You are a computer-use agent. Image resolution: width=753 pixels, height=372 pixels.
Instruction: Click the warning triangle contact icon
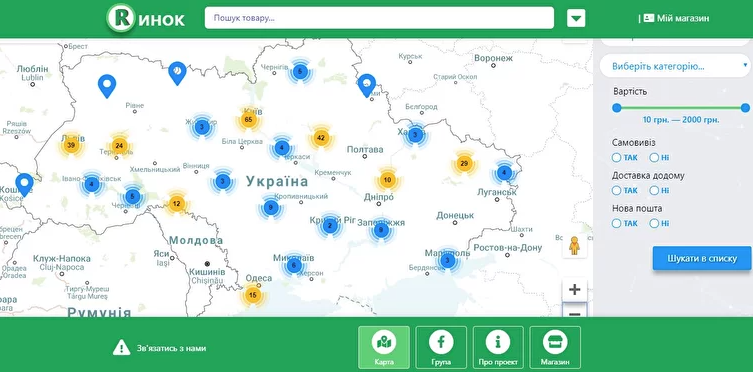coord(121,347)
